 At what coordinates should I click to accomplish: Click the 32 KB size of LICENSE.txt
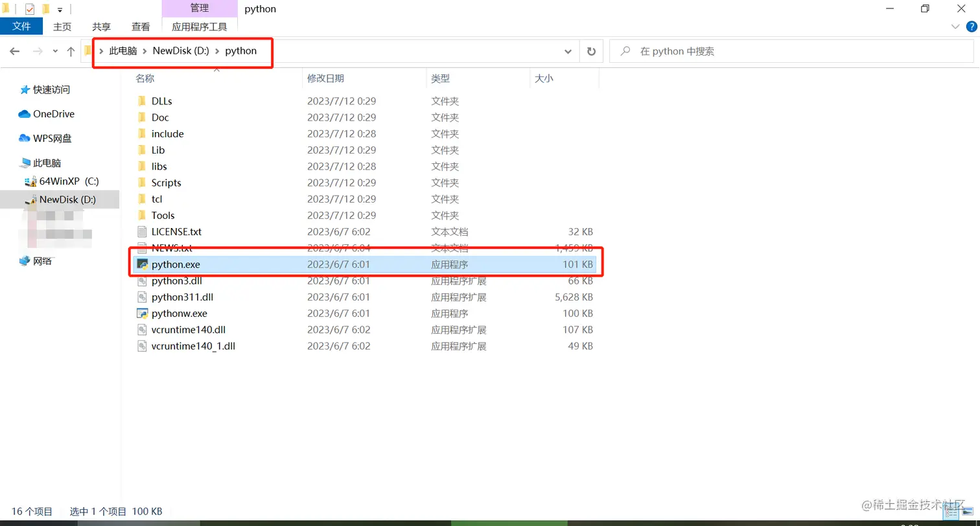pyautogui.click(x=580, y=232)
